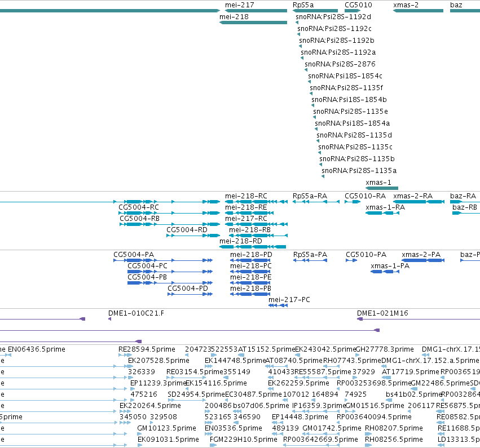The height and width of the screenshot is (448, 480).
Task: Click snoRNA:Psi28S-1192b label
Action: point(337,41)
